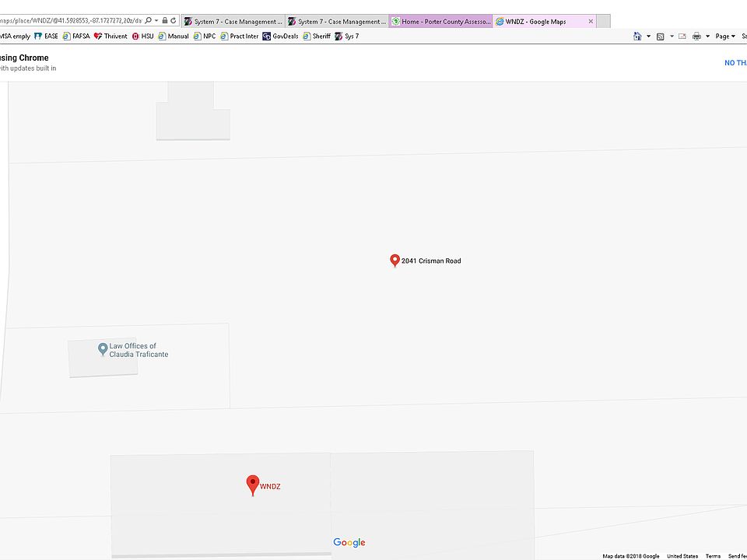Viewport: 747px width, 560px height.
Task: Click the 2041 Crisman Road map pin
Action: [x=395, y=260]
